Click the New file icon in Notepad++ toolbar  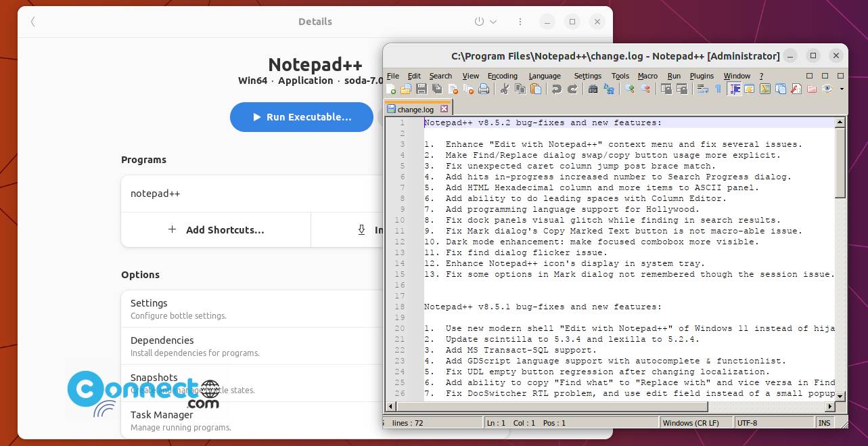coord(391,89)
